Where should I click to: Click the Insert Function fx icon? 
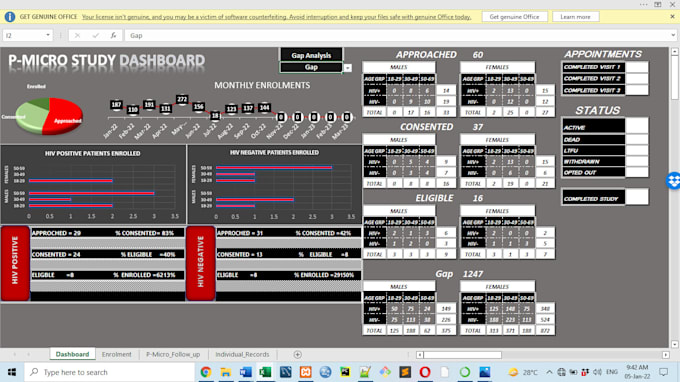[x=113, y=36]
